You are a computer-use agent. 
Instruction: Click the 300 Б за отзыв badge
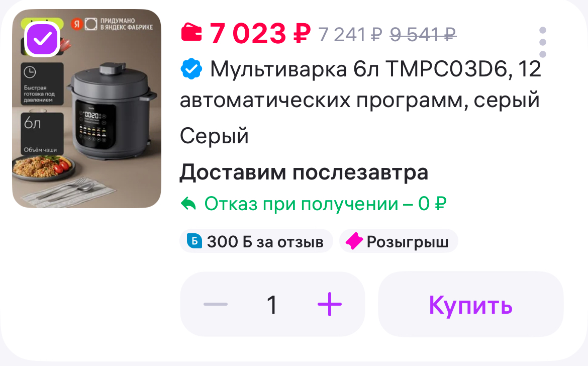coord(256,241)
